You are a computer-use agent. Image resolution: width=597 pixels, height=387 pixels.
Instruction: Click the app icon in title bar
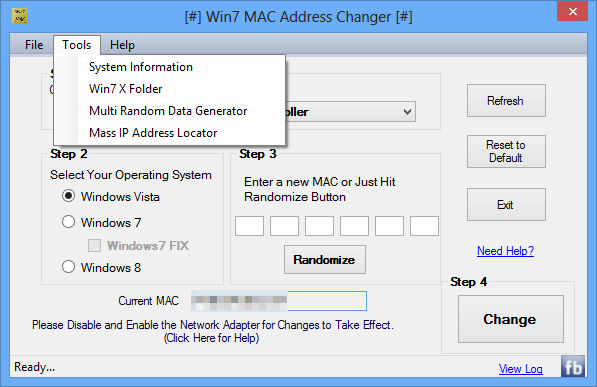[x=20, y=16]
